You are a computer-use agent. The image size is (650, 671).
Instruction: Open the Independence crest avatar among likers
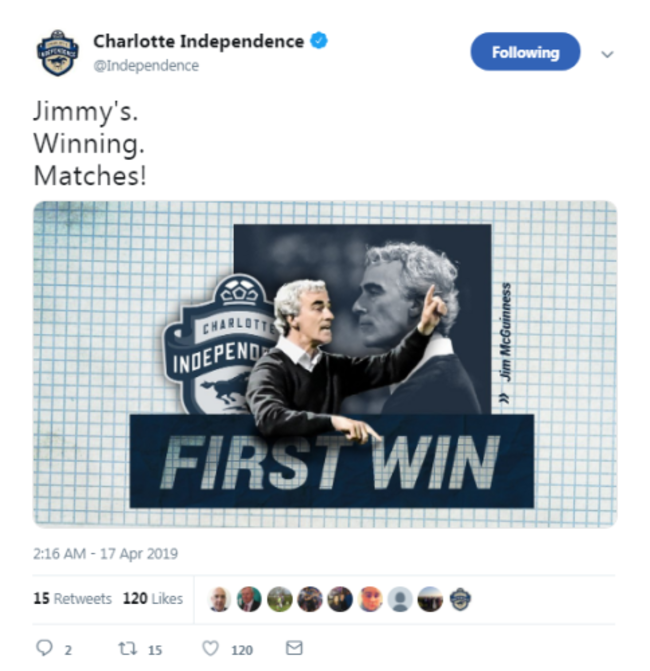tap(460, 599)
